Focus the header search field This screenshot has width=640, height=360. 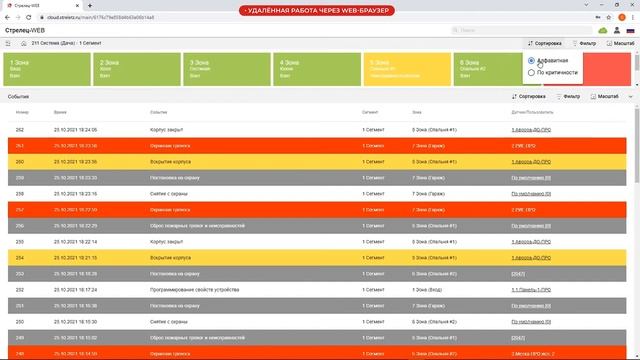point(522,30)
